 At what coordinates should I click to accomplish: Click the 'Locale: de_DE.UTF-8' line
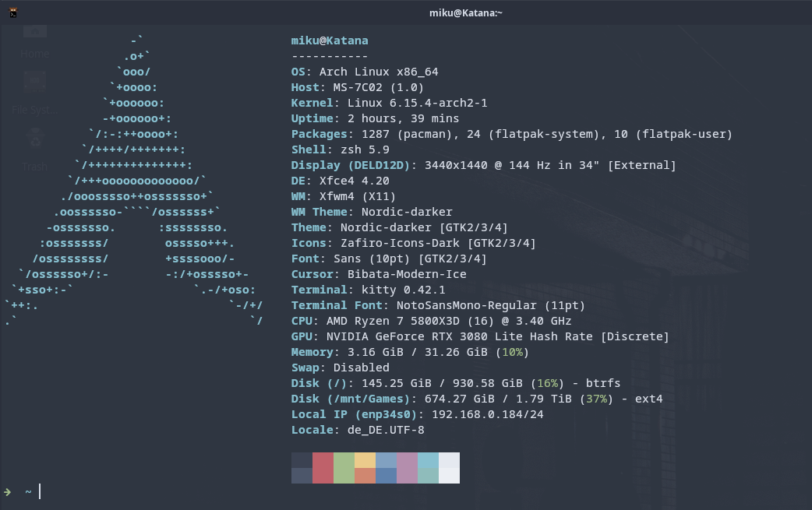(358, 430)
